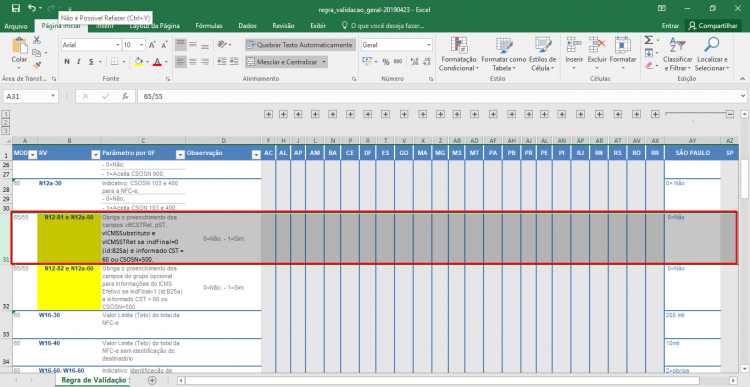Click the ribbon display options icon
750x387 pixels.
(x=662, y=8)
